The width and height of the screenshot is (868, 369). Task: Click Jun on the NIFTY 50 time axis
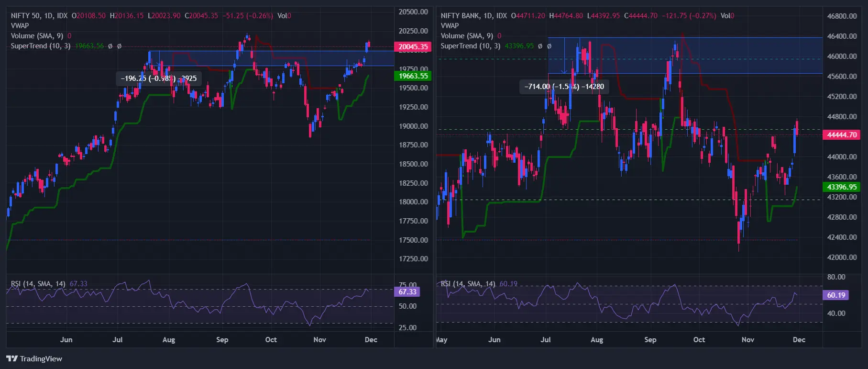click(x=66, y=340)
